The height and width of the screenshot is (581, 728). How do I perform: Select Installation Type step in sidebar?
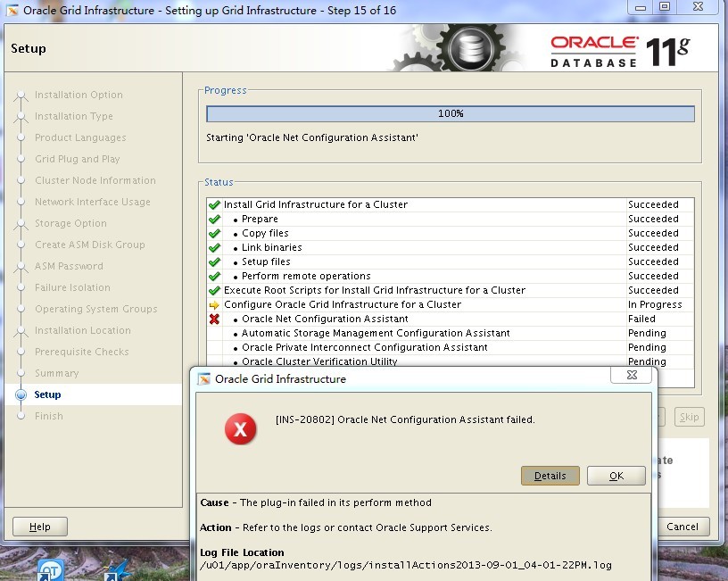74,116
